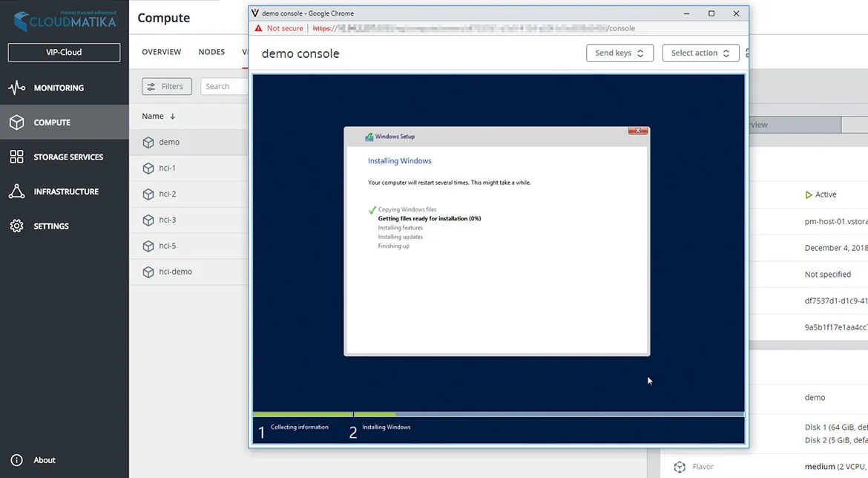Switch to the OVERVIEW tab
868x478 pixels.
[161, 52]
